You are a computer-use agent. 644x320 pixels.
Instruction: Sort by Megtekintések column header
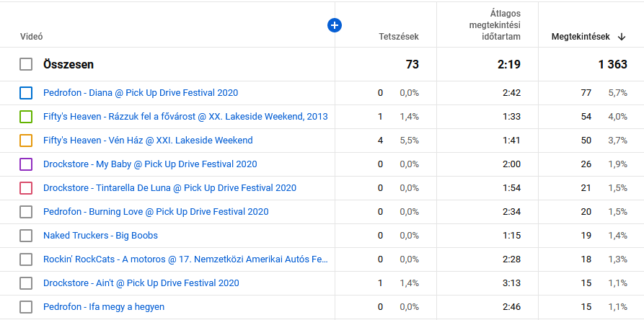pyautogui.click(x=581, y=37)
